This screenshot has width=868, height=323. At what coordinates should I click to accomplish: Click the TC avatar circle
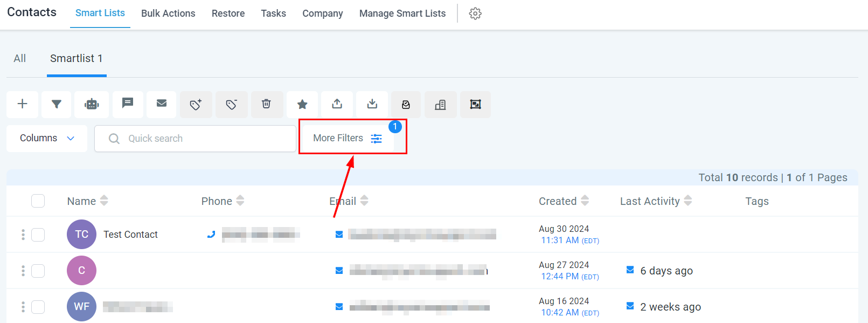point(81,234)
